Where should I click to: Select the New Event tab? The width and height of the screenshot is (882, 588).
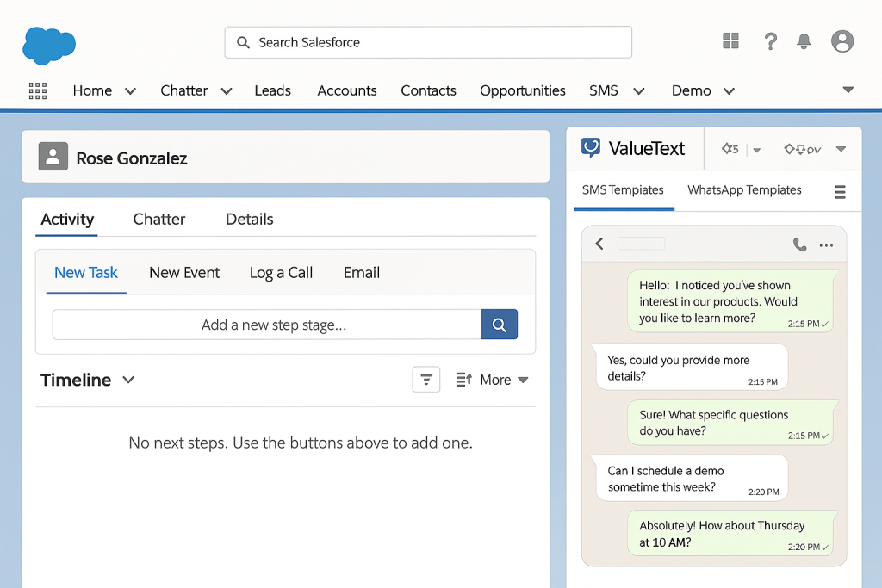[184, 273]
